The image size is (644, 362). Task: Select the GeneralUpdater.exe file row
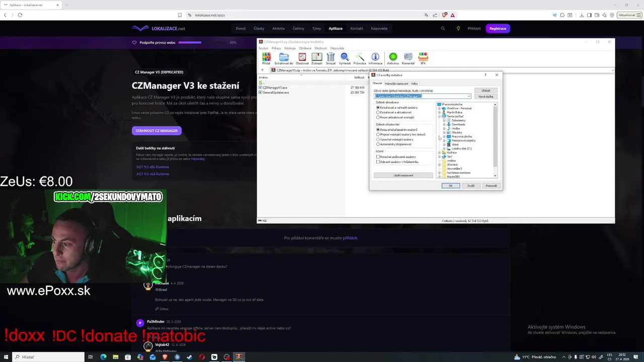[302, 93]
